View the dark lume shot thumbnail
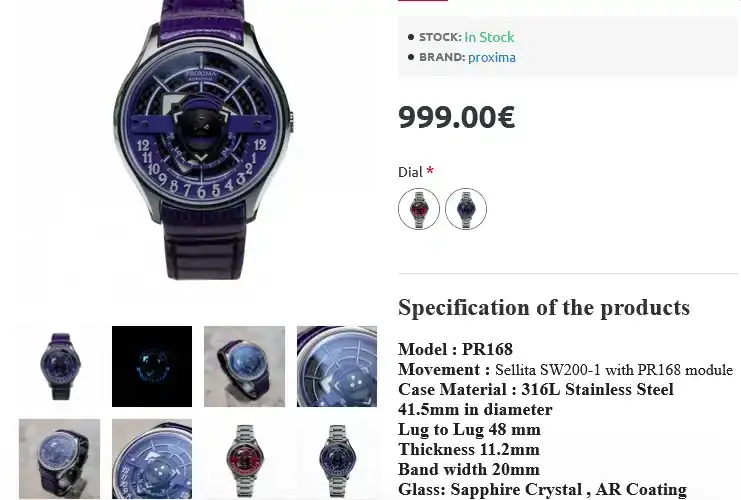Image resolution: width=741 pixels, height=500 pixels. [x=152, y=366]
